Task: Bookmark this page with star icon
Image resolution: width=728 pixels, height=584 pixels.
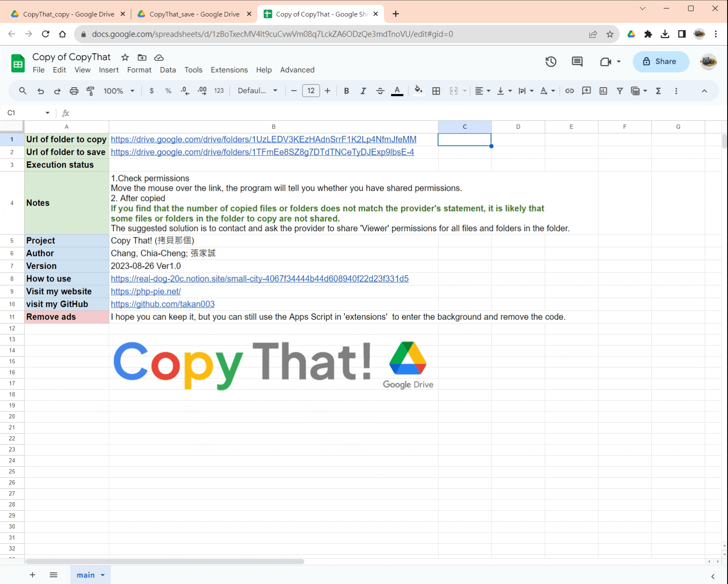Action: point(610,34)
